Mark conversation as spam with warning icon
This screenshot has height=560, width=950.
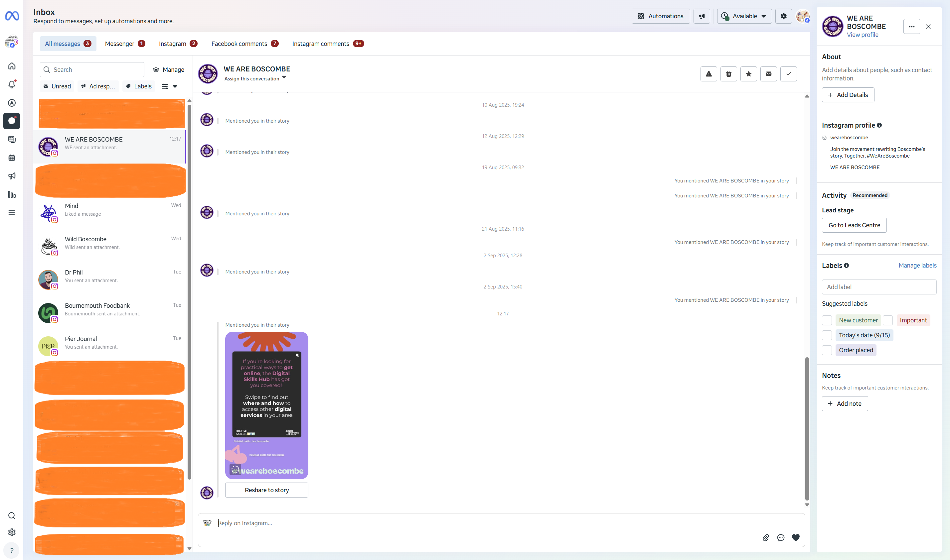(709, 74)
